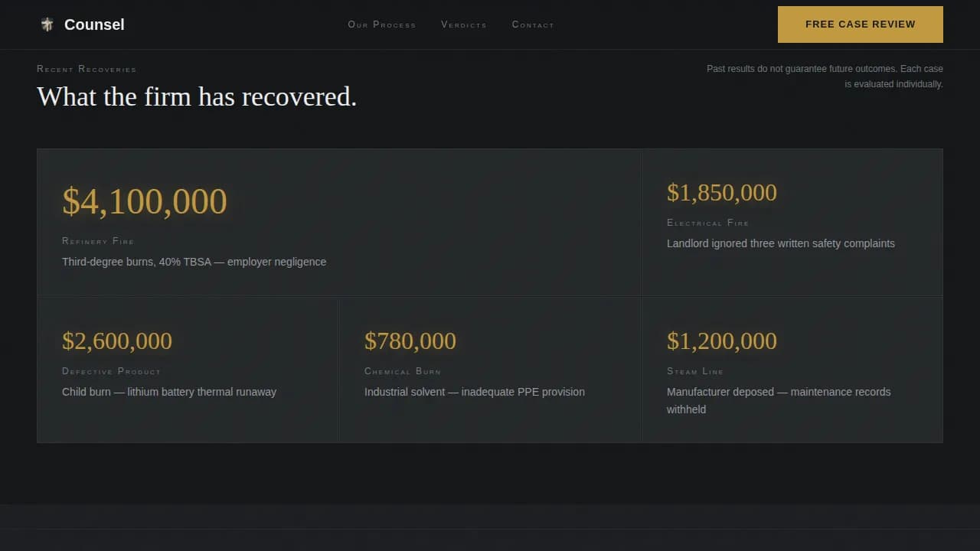
Task: Select the $4,100,000 Refinery Fire amount
Action: (145, 201)
